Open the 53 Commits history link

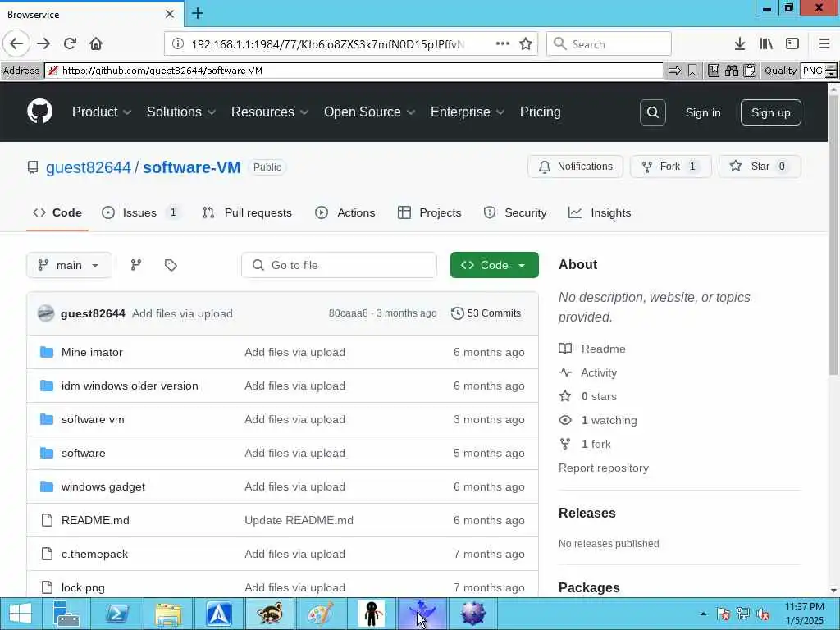point(486,313)
